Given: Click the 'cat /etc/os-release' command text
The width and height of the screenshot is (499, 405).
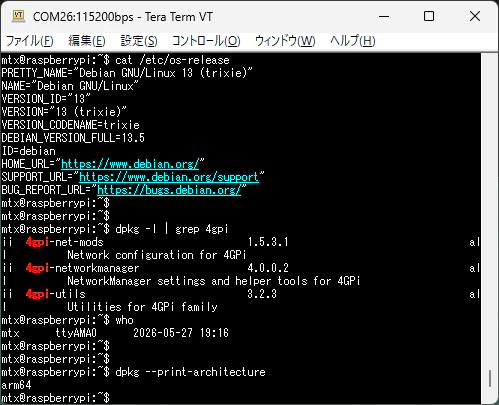Looking at the screenshot, I should (172, 60).
